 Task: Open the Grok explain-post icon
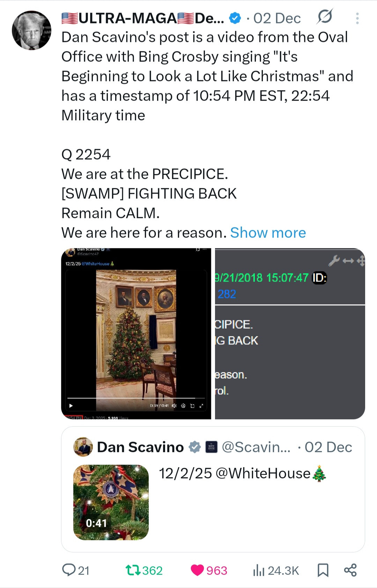325,17
